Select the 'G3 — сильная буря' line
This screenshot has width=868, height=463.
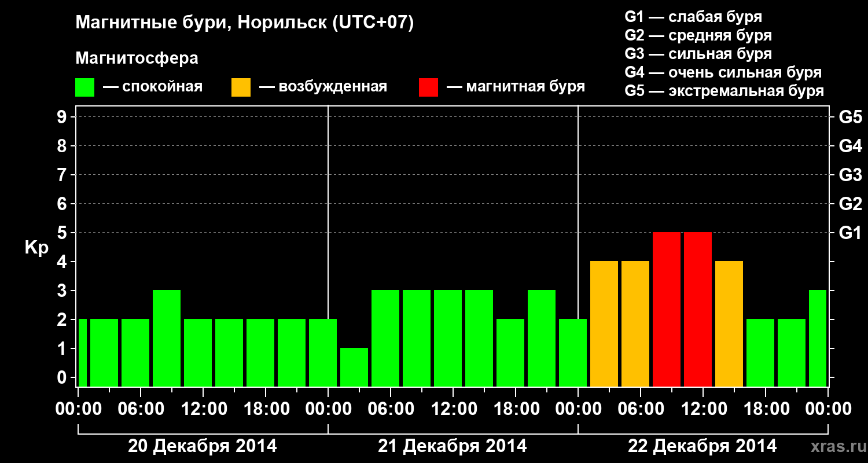[698, 54]
